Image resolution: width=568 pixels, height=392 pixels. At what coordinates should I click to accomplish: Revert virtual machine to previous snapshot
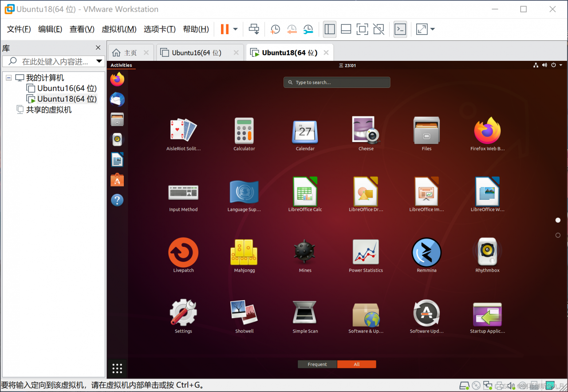pos(292,29)
